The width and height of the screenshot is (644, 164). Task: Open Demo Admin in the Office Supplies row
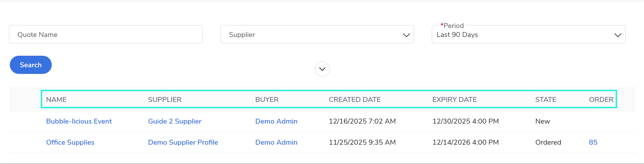pos(276,142)
